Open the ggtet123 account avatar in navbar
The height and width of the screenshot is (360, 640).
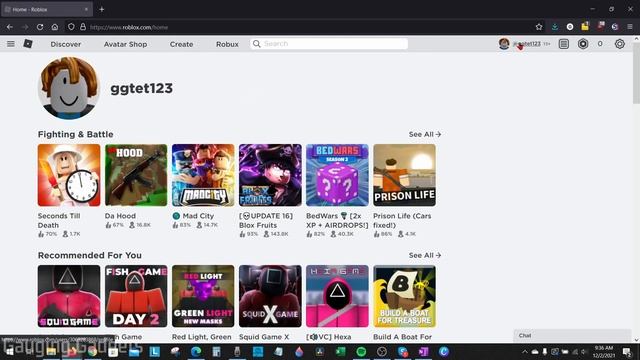[504, 44]
